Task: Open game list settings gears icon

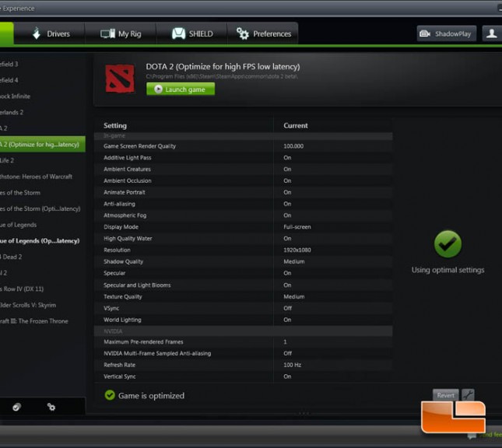Action: (x=51, y=407)
